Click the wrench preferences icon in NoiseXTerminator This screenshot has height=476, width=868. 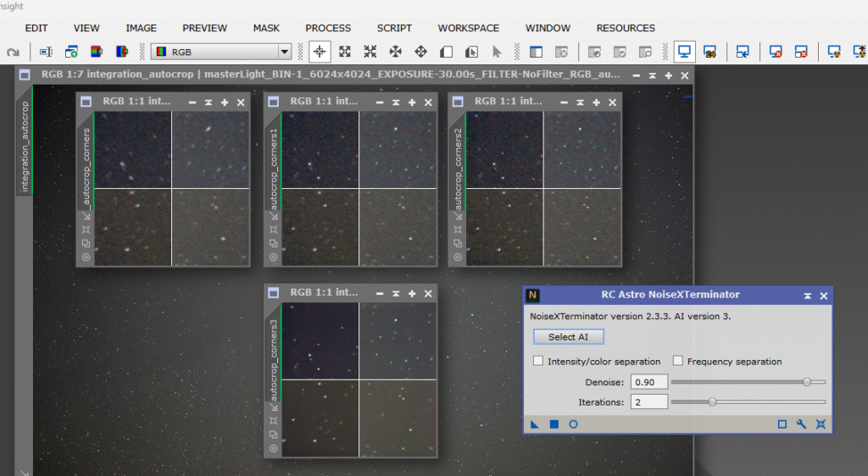pos(801,424)
